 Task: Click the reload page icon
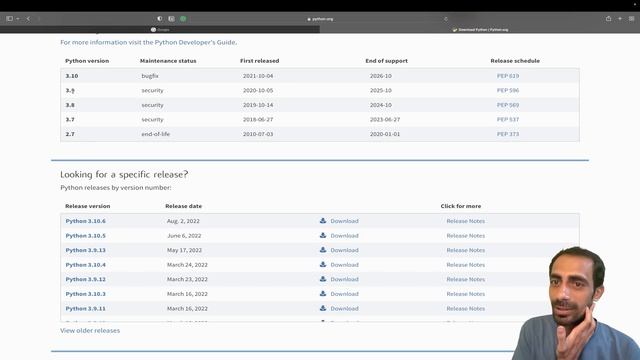pyautogui.click(x=446, y=19)
